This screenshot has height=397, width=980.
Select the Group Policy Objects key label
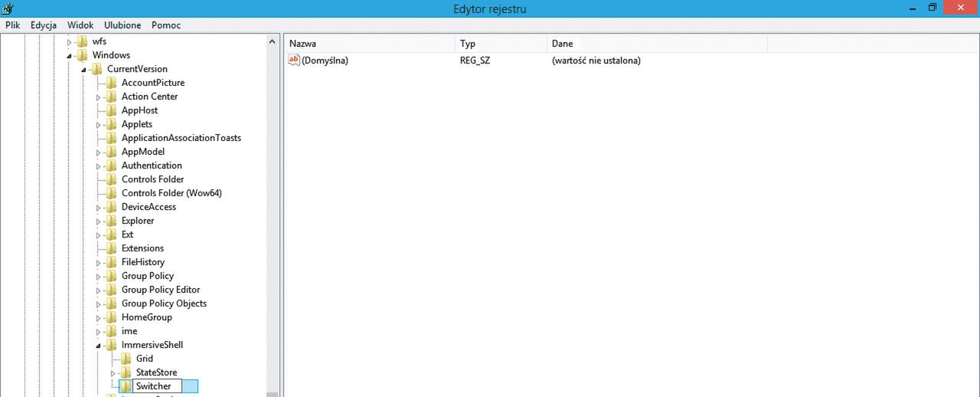point(164,303)
